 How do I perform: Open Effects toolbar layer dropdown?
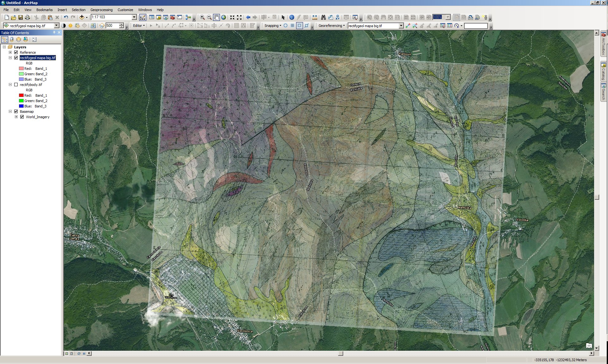click(x=57, y=26)
